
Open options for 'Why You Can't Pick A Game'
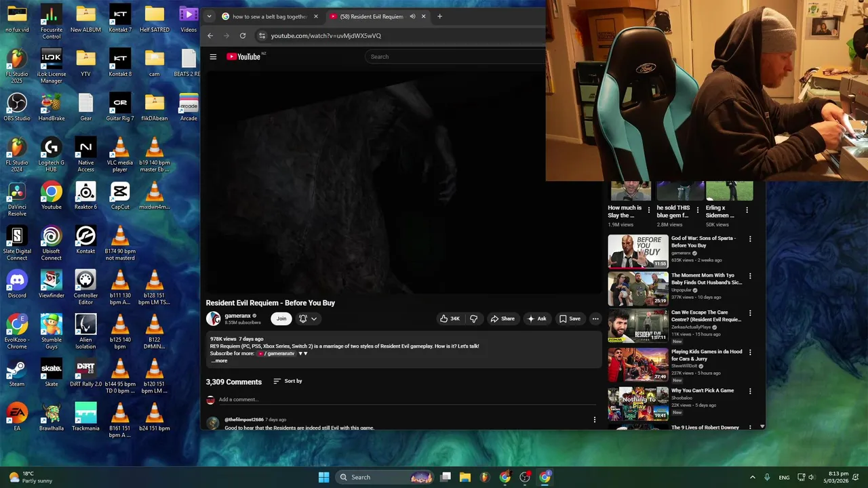coord(750,391)
